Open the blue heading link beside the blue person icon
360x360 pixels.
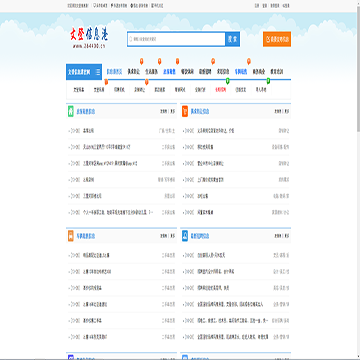(200, 236)
